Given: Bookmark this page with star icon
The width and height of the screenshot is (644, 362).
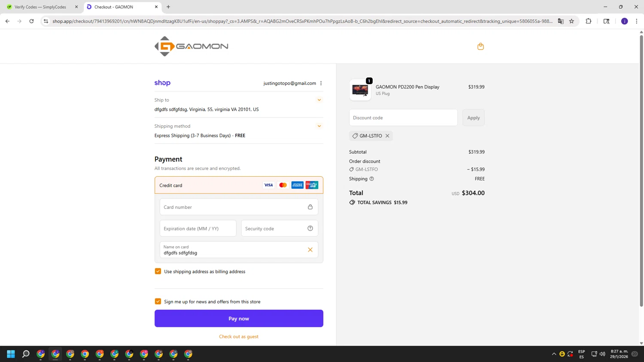Looking at the screenshot, I should [x=571, y=21].
